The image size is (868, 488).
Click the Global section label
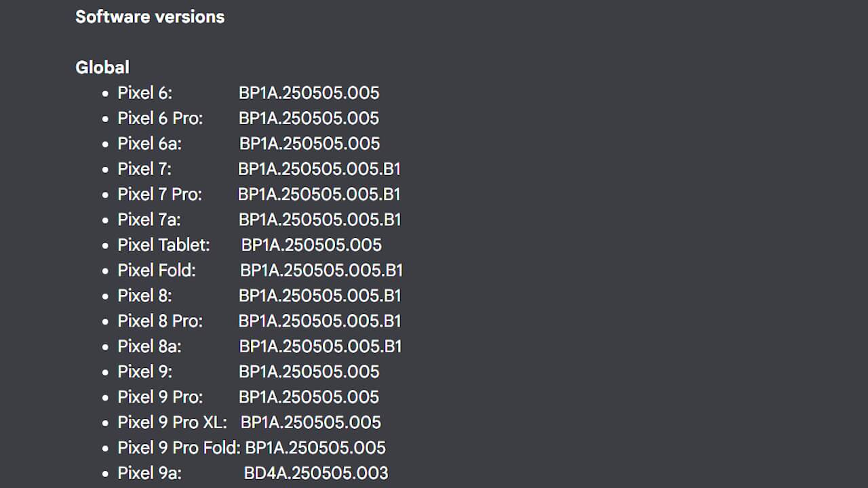tap(102, 67)
